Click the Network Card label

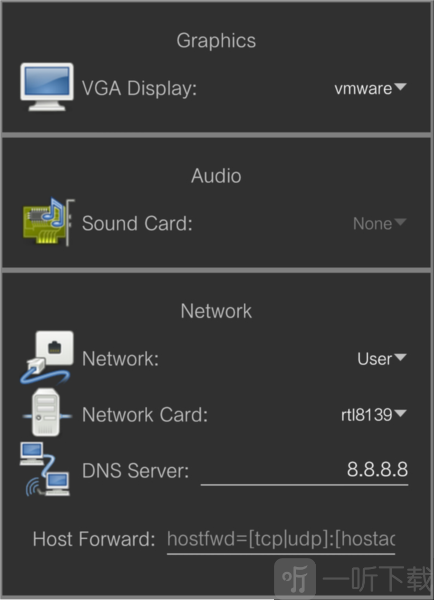click(145, 415)
